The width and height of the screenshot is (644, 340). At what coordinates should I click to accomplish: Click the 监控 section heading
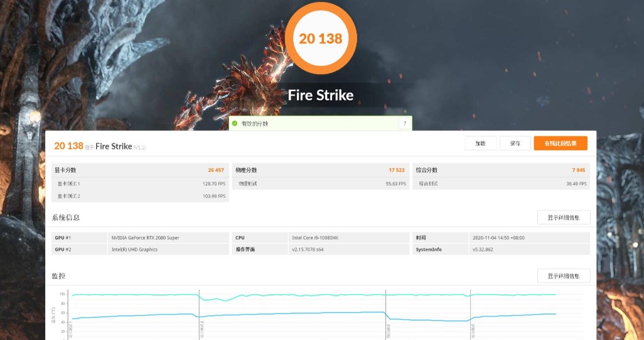coord(59,276)
